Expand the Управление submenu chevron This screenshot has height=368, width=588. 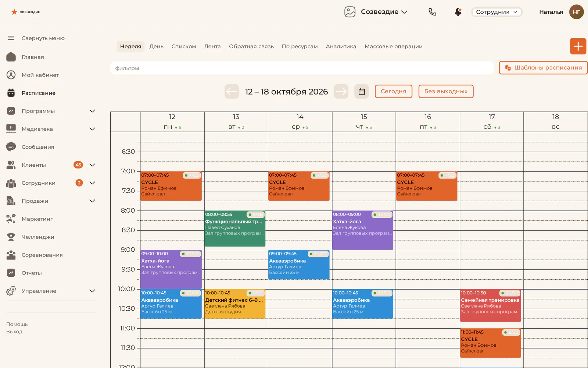pos(92,291)
